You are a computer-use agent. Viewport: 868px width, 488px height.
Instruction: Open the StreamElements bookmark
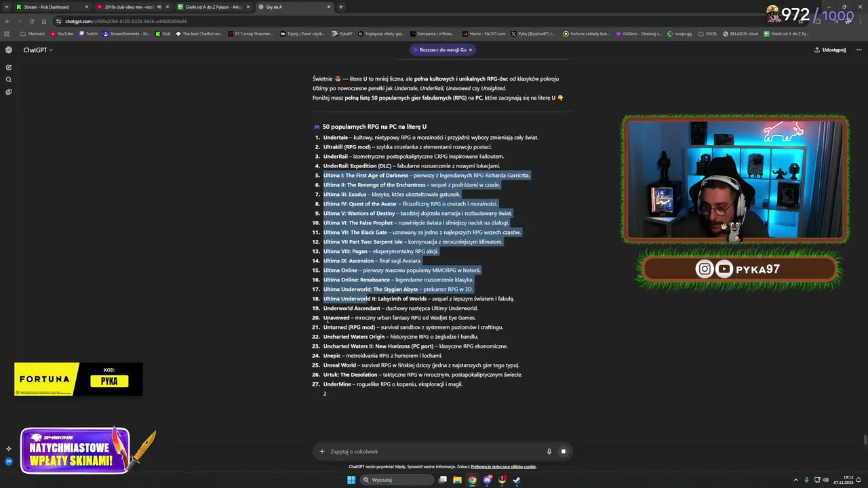tap(126, 33)
